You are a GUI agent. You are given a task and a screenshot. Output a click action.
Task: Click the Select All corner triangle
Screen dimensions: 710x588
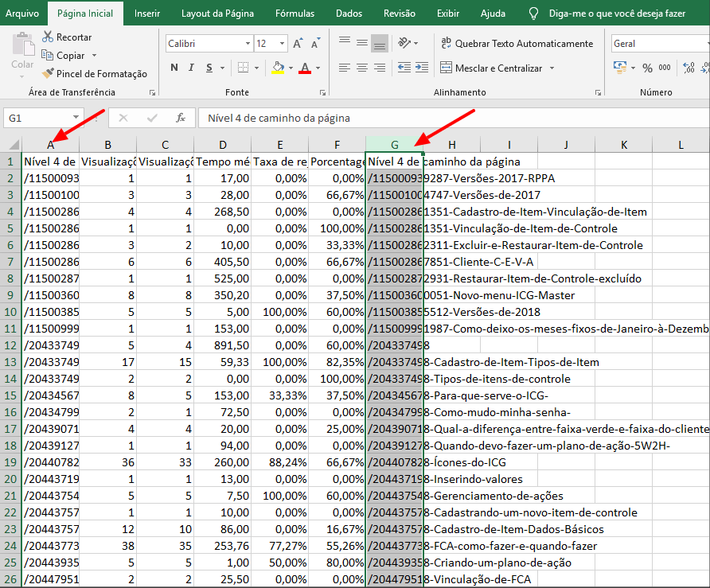(x=14, y=144)
